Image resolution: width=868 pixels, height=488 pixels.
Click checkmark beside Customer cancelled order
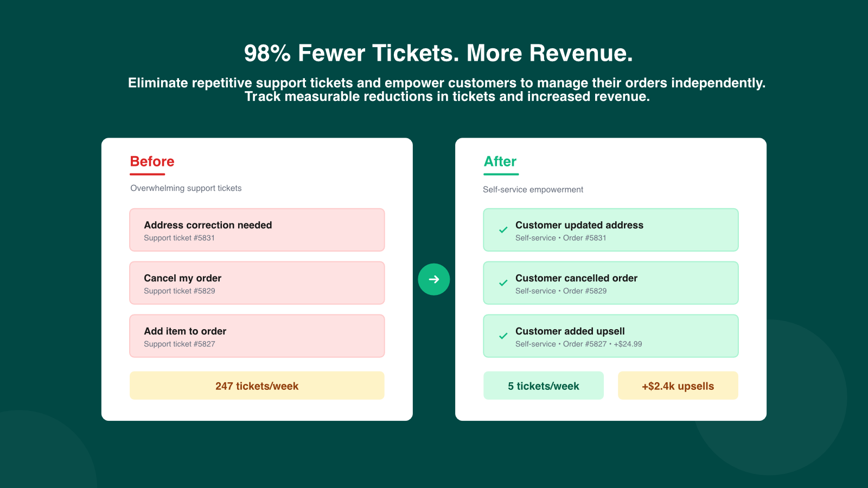503,283
